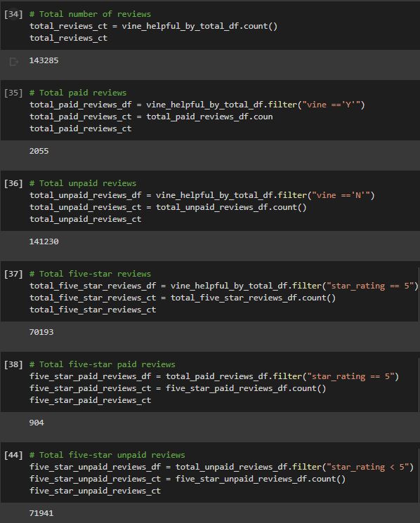Click the 2055 output value

(39, 151)
